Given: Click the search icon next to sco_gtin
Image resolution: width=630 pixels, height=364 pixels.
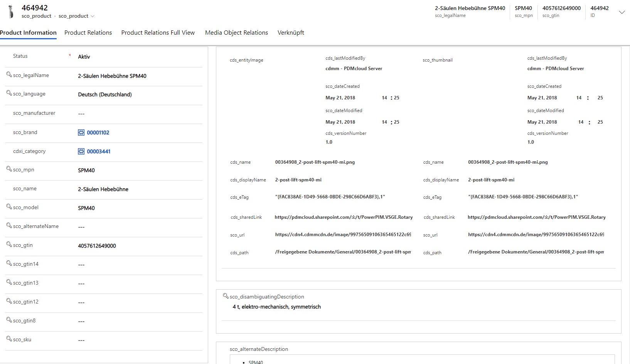Looking at the screenshot, I should [x=9, y=245].
